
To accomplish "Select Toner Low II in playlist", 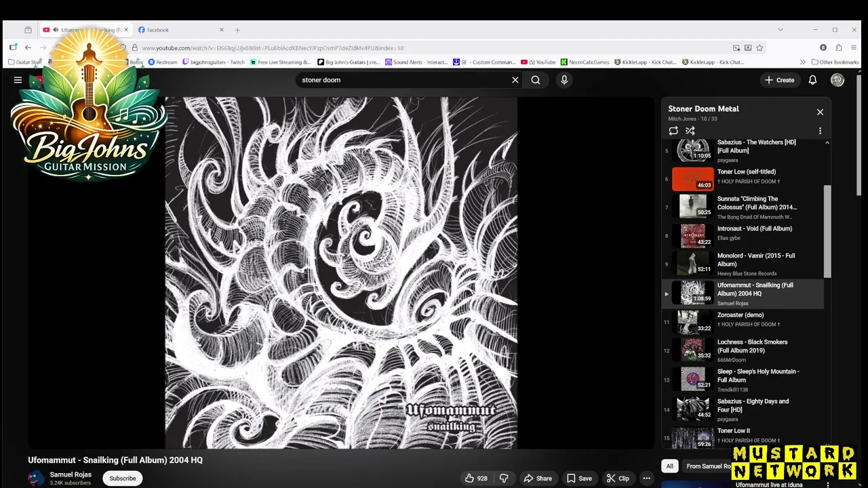I will (743, 436).
